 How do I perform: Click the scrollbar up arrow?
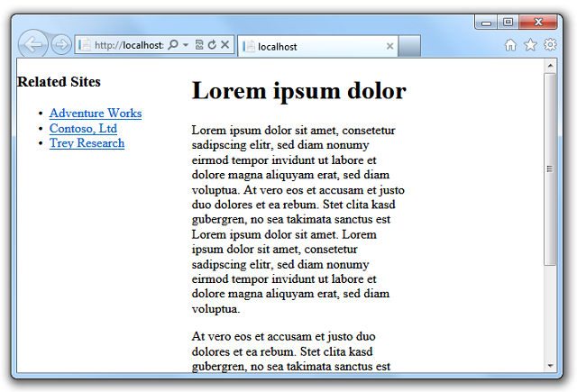tap(551, 66)
